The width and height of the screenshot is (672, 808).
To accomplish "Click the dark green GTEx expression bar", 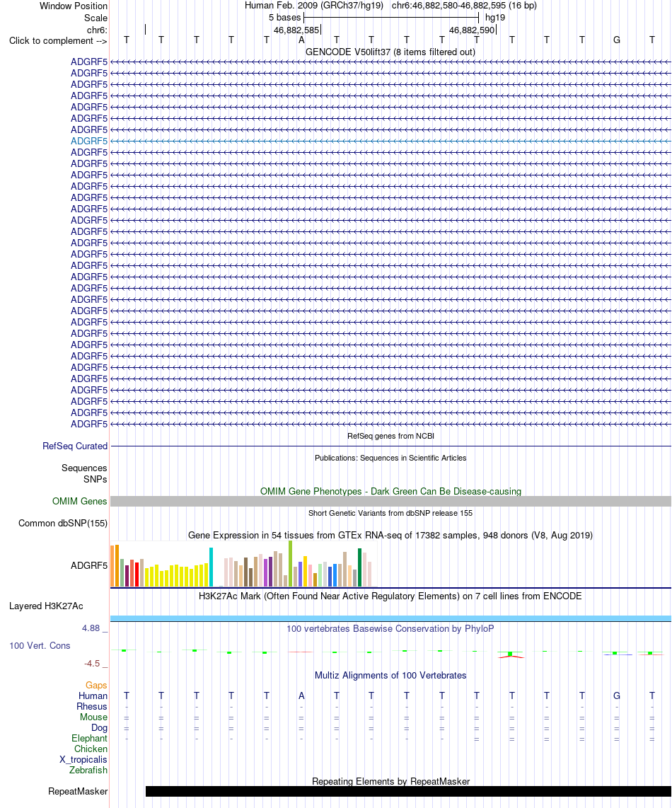I will tap(360, 567).
